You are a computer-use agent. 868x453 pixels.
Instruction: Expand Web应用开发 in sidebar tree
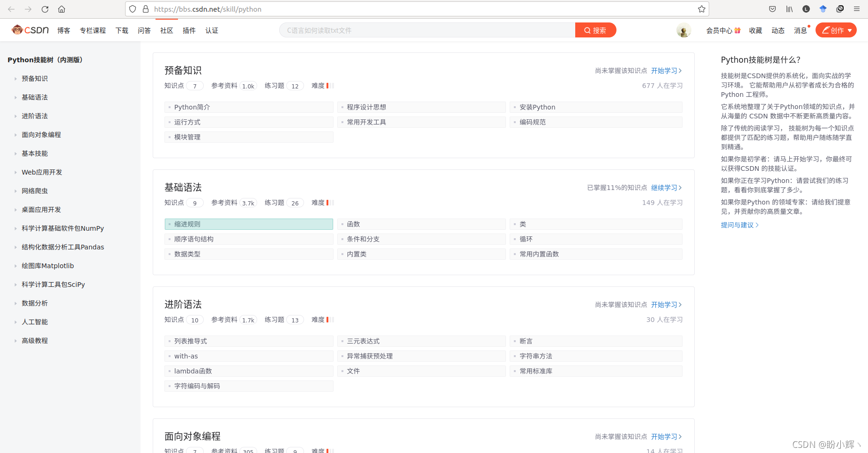tap(42, 172)
